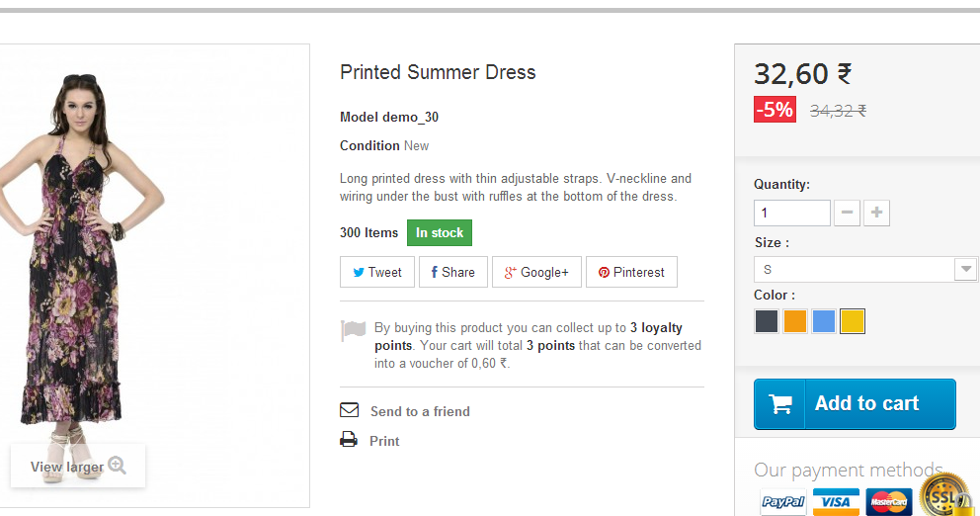Click the envelope icon for Send to a friend

[349, 410]
